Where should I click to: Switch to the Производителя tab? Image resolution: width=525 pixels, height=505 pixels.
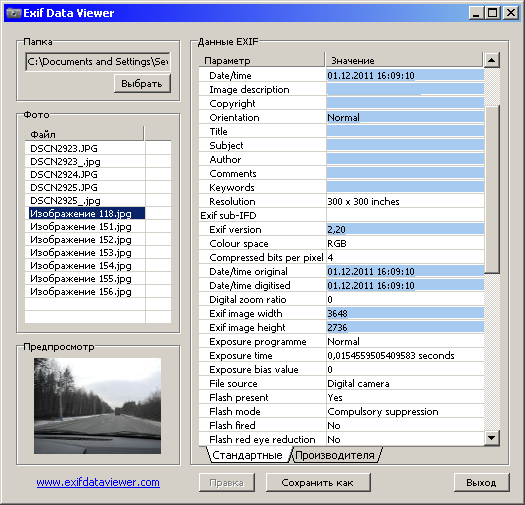pos(335,455)
